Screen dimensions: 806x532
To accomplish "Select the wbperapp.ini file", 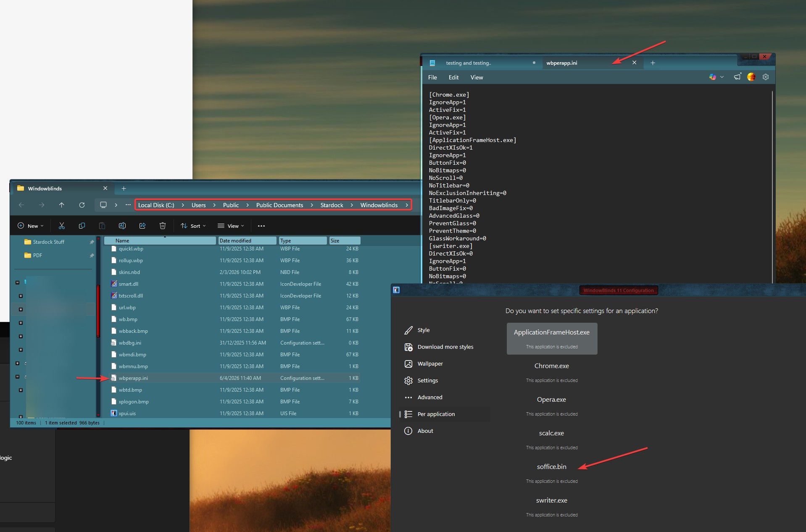I will coord(133,378).
